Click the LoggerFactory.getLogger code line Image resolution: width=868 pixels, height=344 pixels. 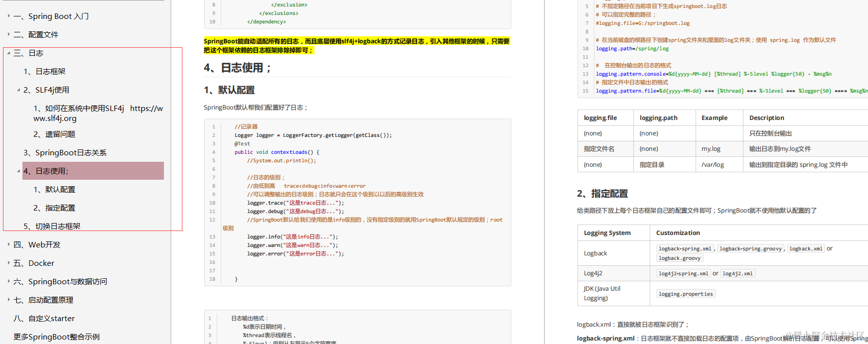313,135
